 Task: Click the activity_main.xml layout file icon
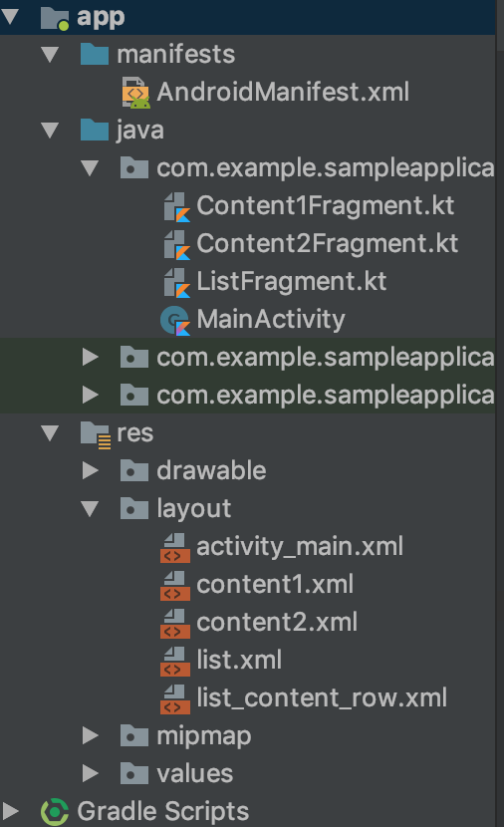175,547
